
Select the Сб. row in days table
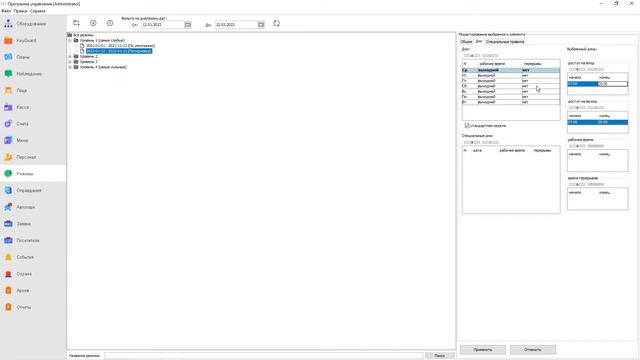coord(511,86)
